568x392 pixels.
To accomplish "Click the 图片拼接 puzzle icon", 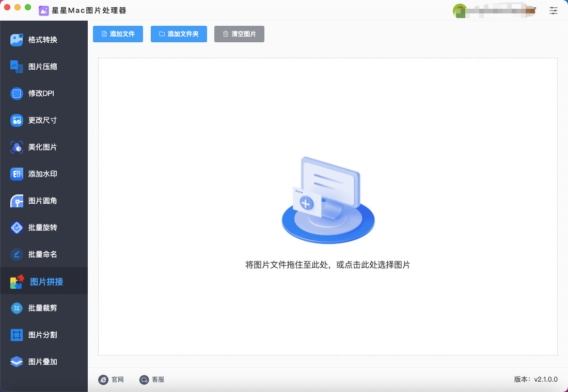I will (x=17, y=282).
